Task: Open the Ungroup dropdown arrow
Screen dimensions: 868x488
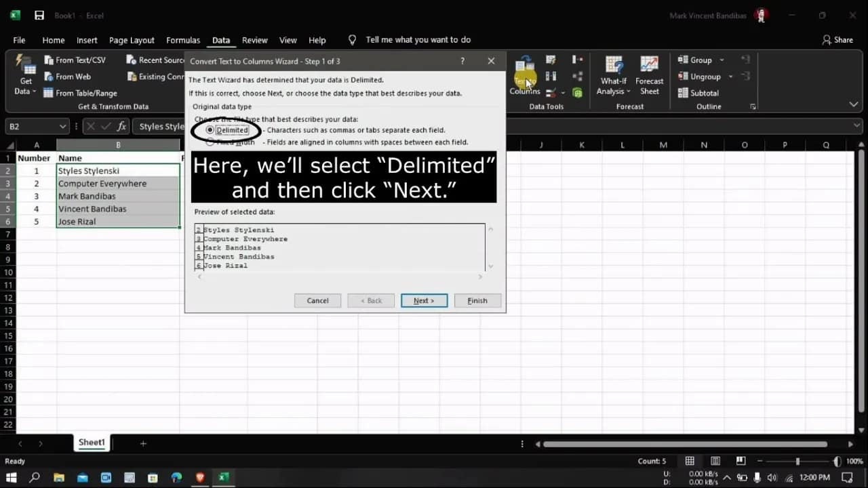Action: click(730, 76)
